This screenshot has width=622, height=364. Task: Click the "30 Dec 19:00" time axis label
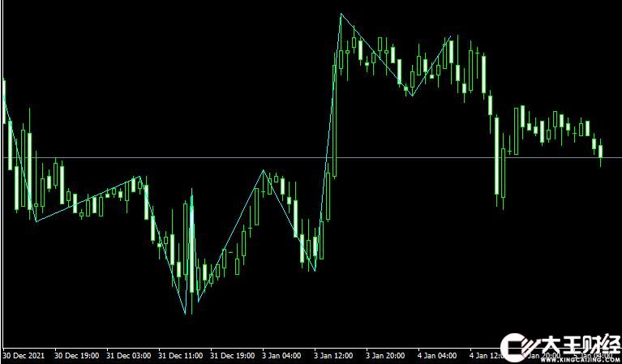pos(76,355)
